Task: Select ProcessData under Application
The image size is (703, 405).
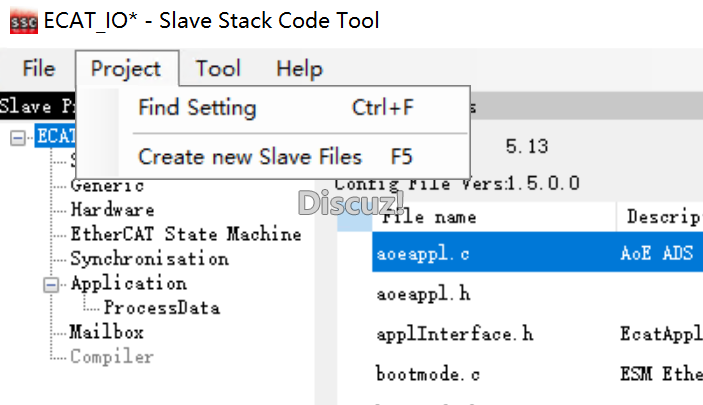Action: click(x=161, y=308)
